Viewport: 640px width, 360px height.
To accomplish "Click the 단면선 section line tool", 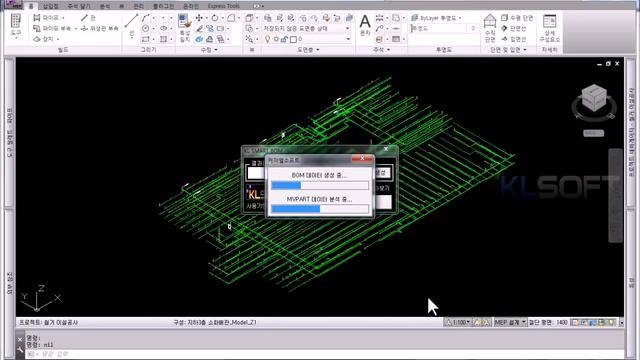I will pyautogui.click(x=514, y=28).
